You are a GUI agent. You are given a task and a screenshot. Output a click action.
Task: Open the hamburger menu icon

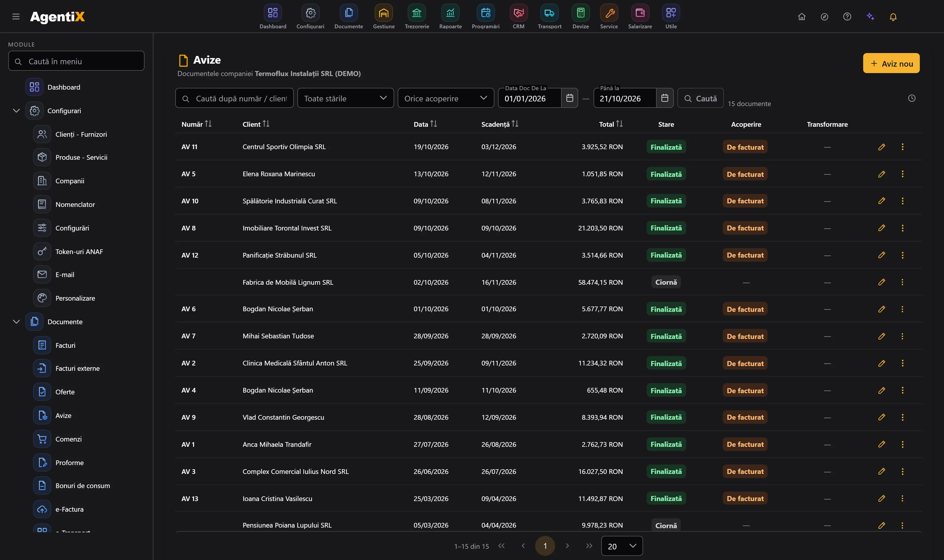[x=16, y=17]
